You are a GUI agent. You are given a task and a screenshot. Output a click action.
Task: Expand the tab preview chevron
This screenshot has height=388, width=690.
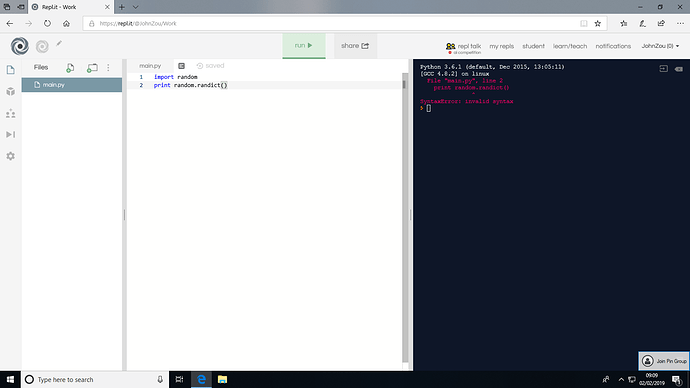pyautogui.click(x=136, y=7)
